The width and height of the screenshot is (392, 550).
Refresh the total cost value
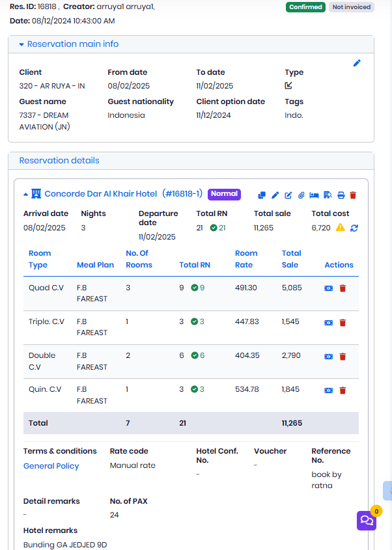click(x=354, y=227)
